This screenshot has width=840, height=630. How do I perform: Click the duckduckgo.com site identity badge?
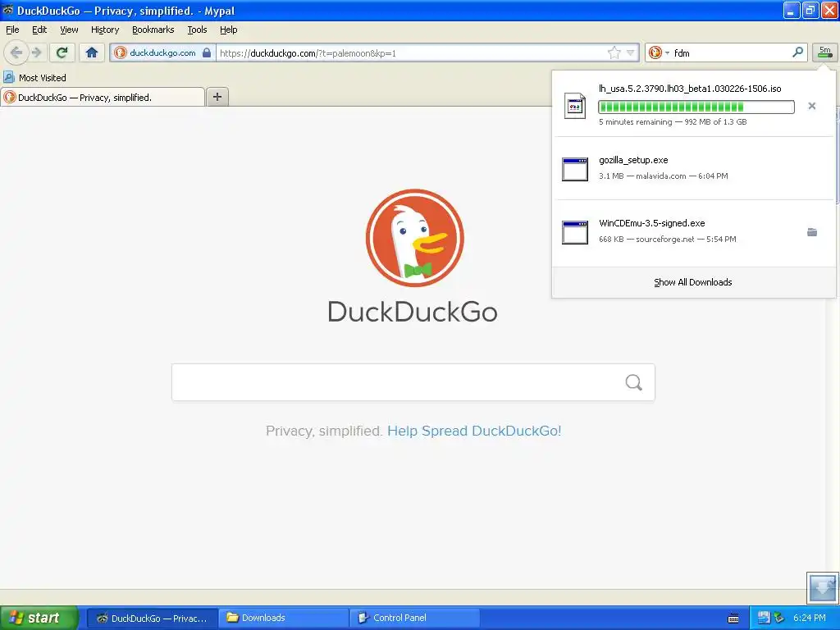coord(163,52)
